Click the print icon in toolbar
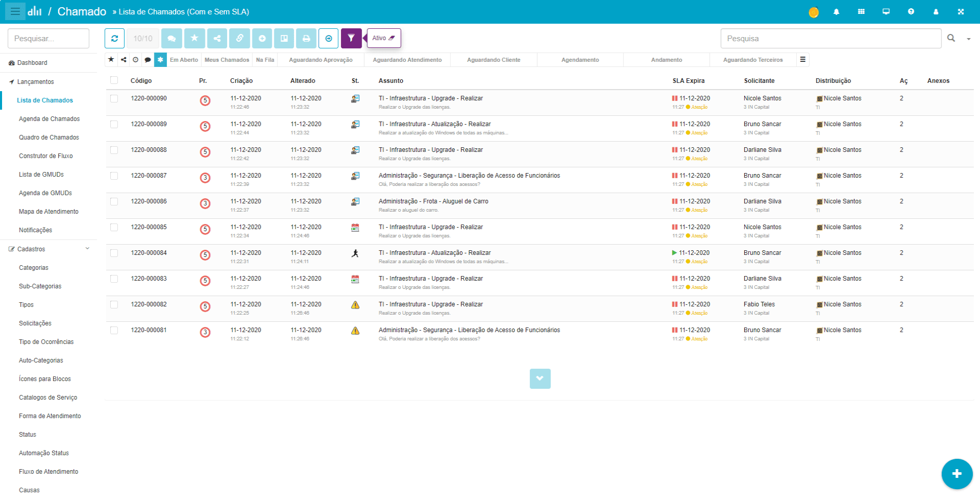The image size is (980, 499). click(306, 38)
